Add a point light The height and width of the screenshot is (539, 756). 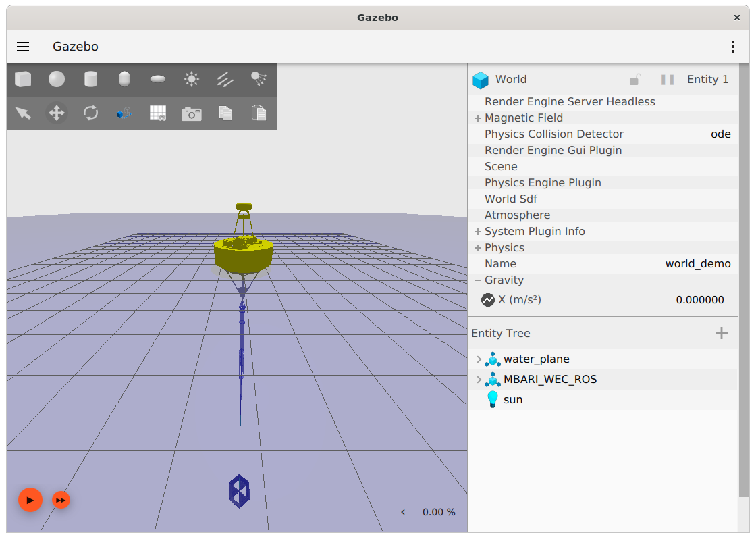(192, 80)
